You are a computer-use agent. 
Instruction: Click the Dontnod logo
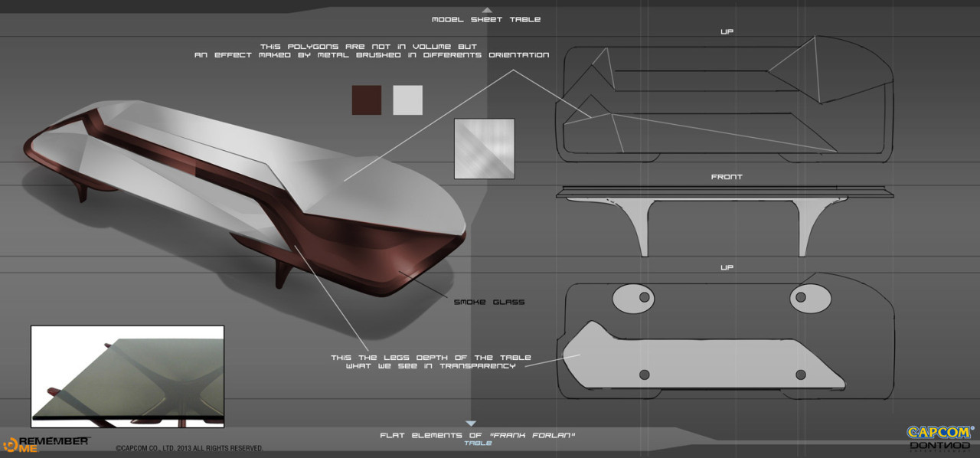click(x=939, y=446)
